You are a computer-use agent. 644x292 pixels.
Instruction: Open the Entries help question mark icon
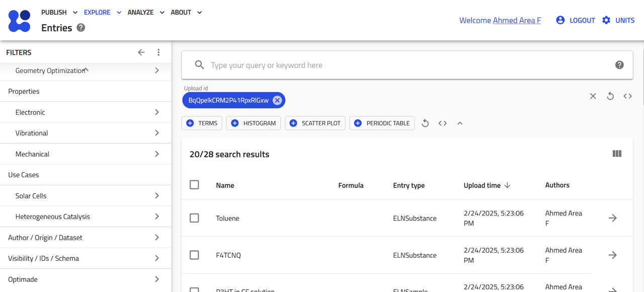pyautogui.click(x=80, y=28)
